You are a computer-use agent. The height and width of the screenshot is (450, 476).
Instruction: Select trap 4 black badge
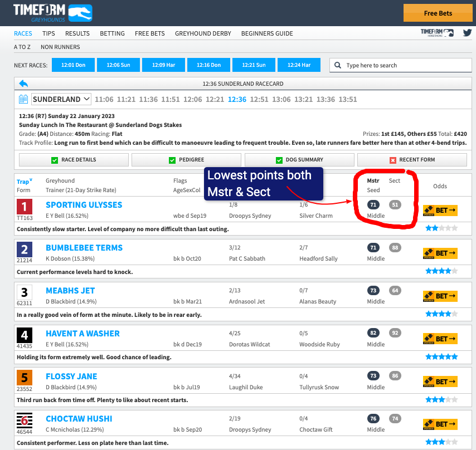click(x=25, y=335)
